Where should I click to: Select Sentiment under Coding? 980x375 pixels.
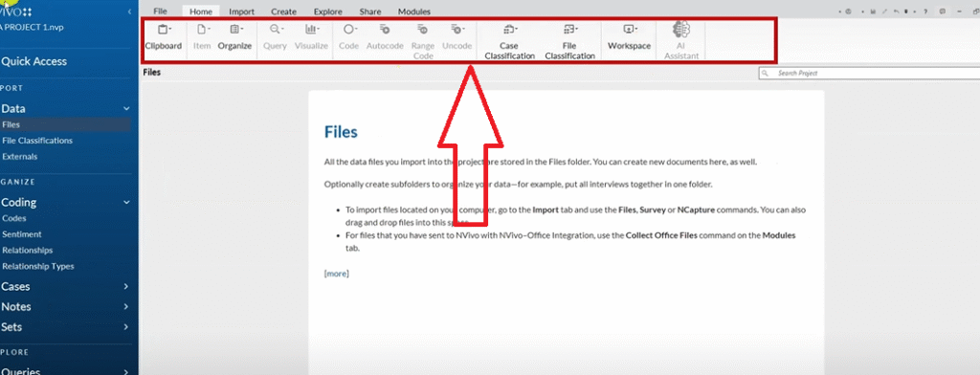(x=22, y=234)
